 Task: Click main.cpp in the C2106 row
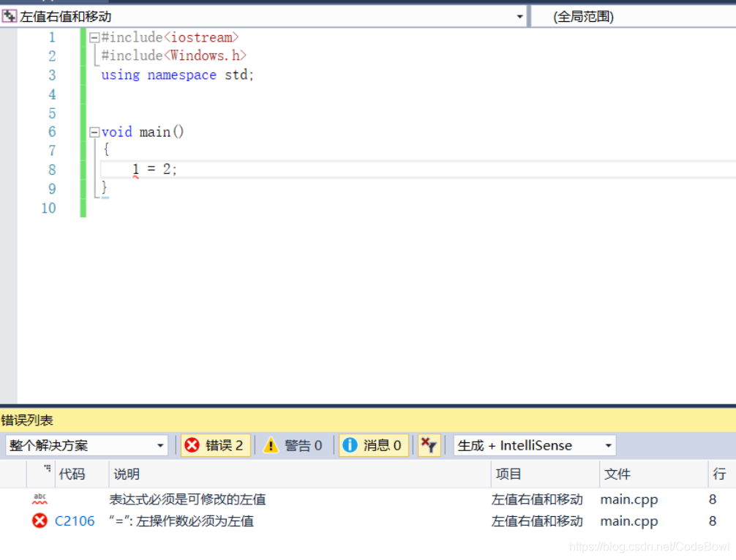[x=629, y=521]
